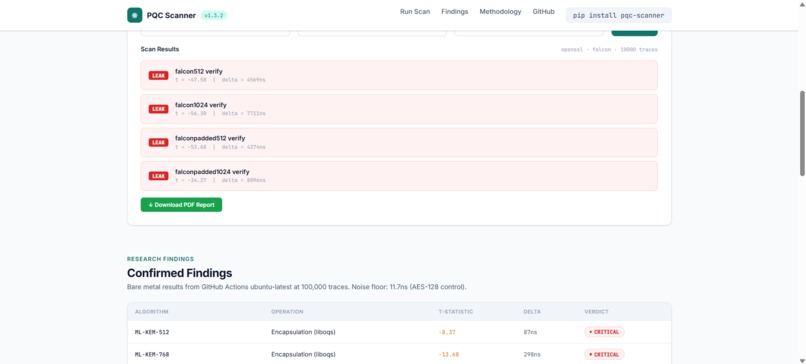Open the Run Scan nav item
Screen dimensions: 806x364
coord(415,11)
